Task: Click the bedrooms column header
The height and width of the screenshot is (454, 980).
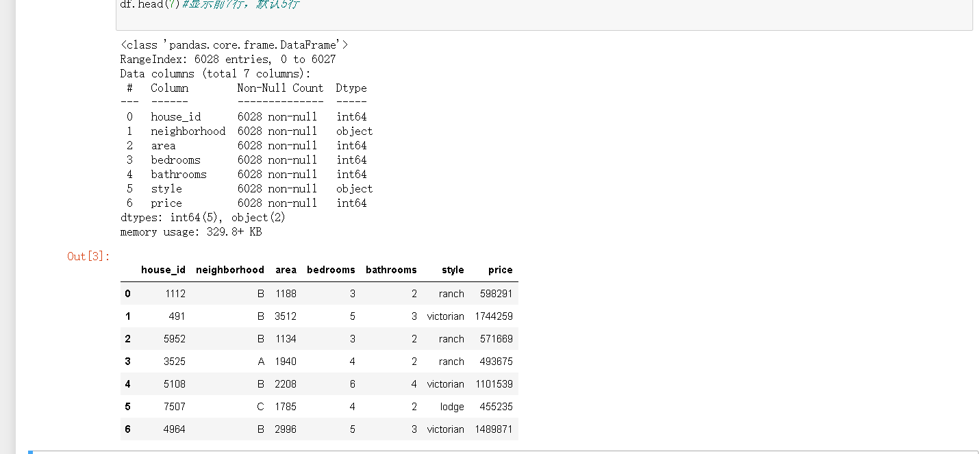Action: pyautogui.click(x=331, y=270)
